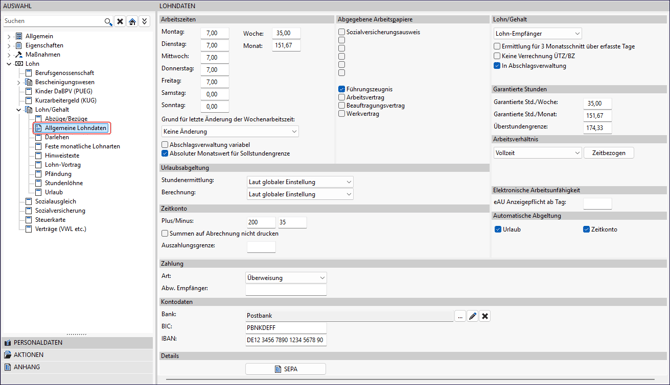This screenshot has width=670, height=385.
Task: Click the Stundenlöhne page icon
Action: (x=38, y=183)
